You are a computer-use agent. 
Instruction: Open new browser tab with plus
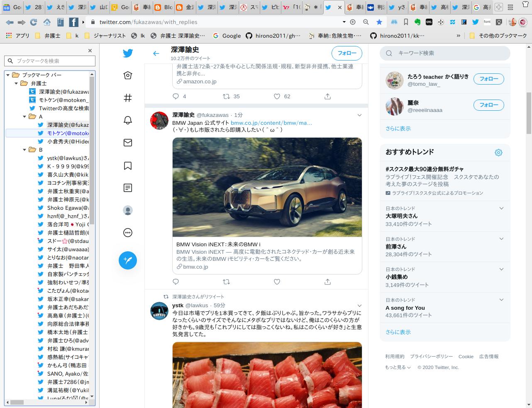point(499,7)
